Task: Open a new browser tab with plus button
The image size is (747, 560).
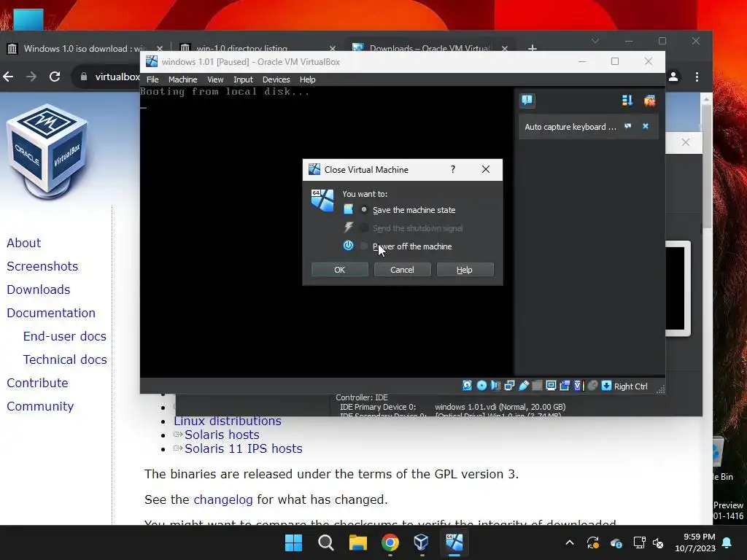Action: coord(533,48)
